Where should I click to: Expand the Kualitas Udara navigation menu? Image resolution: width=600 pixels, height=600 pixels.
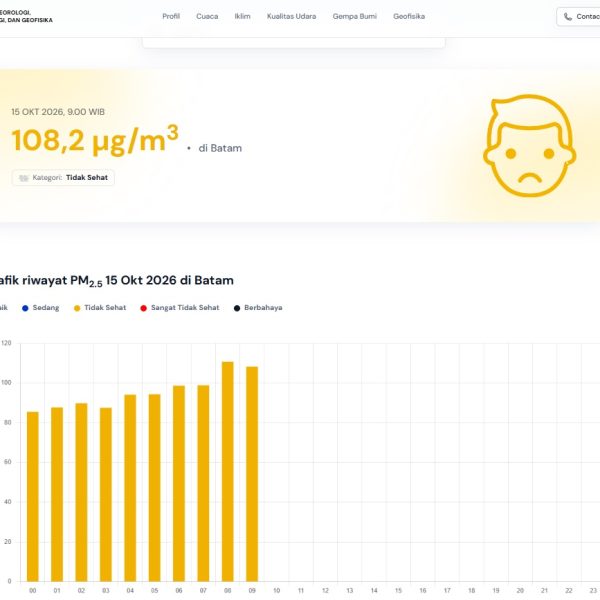click(292, 16)
